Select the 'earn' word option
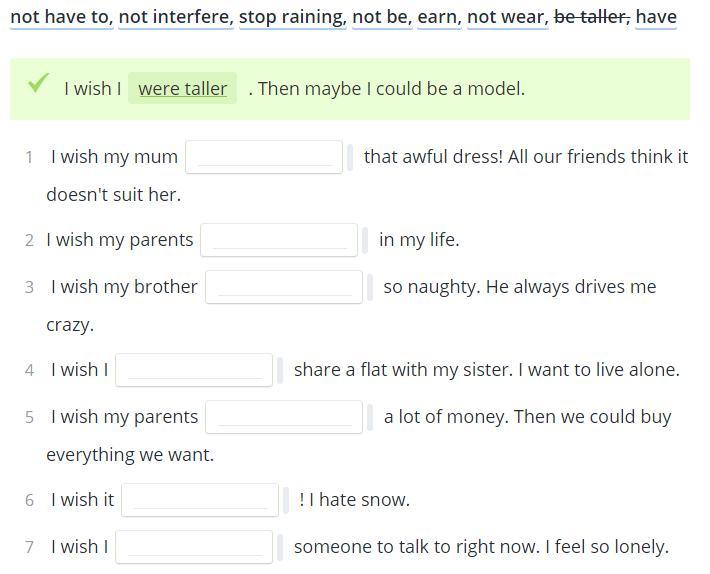 tap(439, 18)
